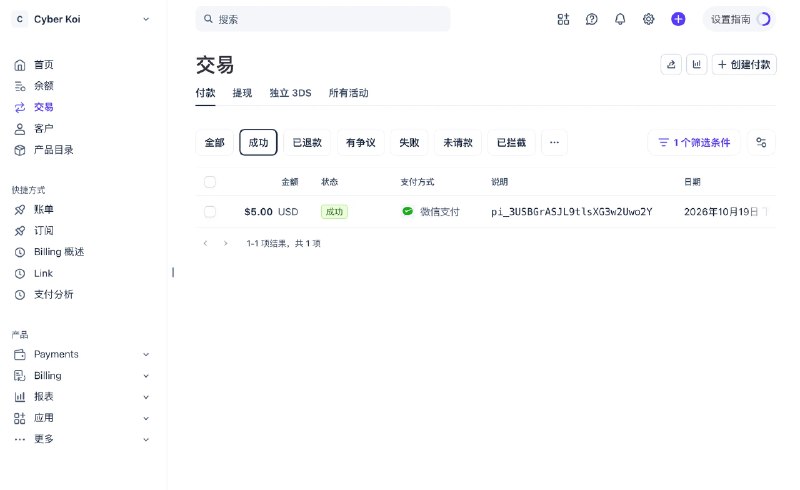
Task: Click 创建付款 create payment button
Action: [x=744, y=64]
